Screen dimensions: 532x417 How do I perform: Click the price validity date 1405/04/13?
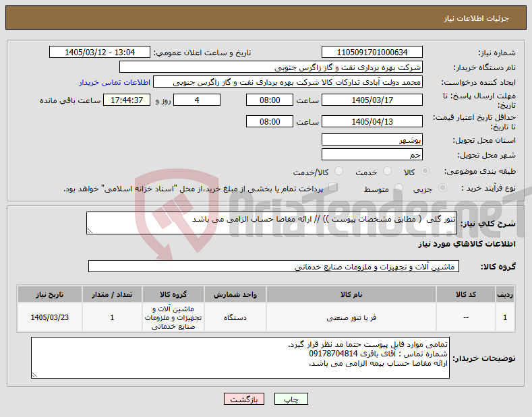[x=372, y=121]
